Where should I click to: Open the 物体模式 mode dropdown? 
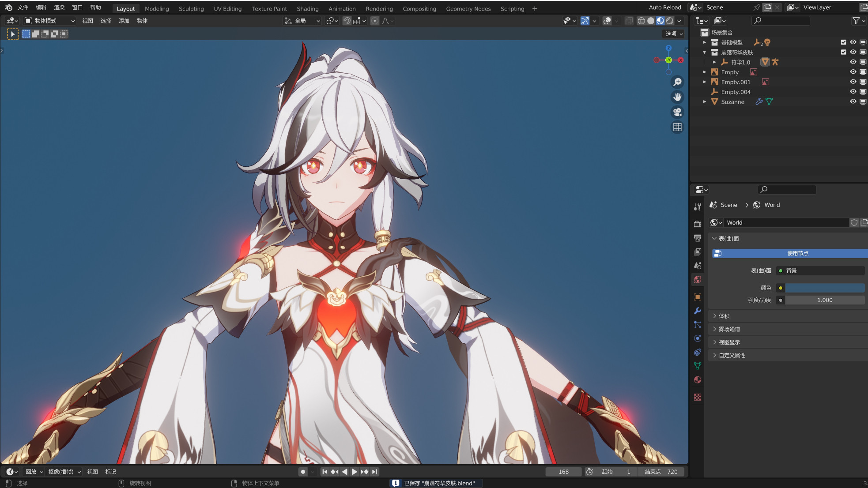click(49, 21)
